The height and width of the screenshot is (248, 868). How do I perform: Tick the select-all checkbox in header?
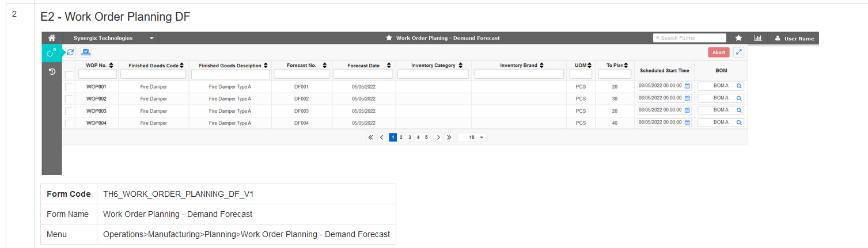pos(69,75)
